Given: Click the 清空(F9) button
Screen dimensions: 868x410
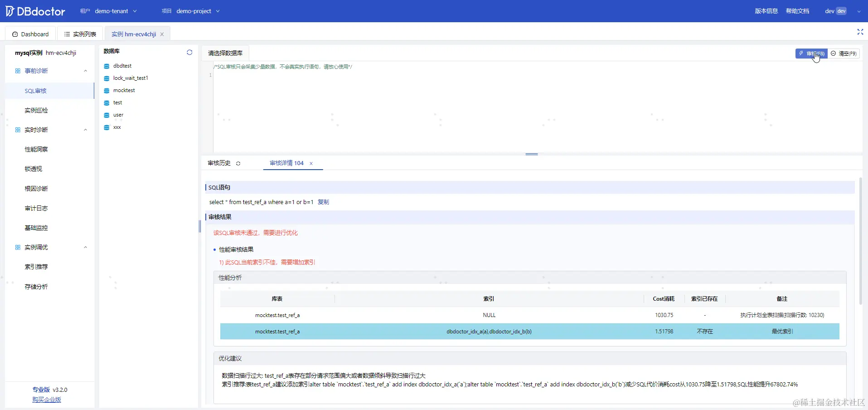Looking at the screenshot, I should [x=844, y=54].
